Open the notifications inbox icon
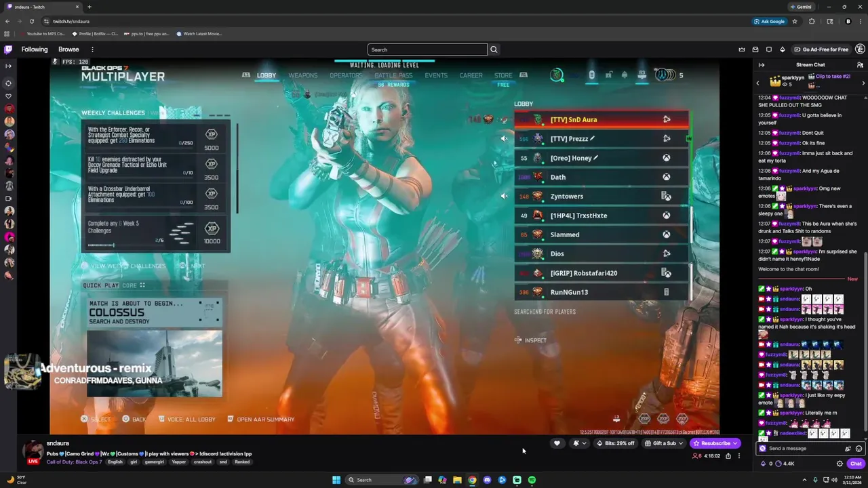Image resolution: width=868 pixels, height=488 pixels. pos(755,49)
